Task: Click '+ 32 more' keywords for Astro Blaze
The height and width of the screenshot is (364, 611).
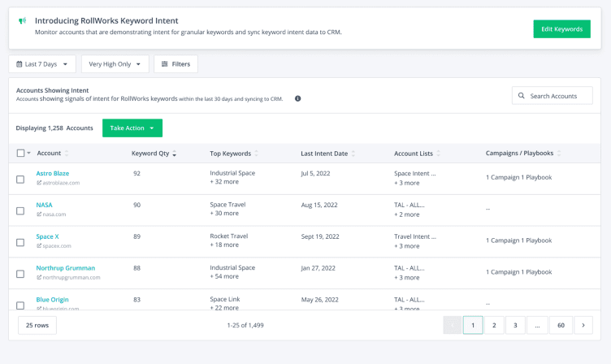Action: [224, 182]
